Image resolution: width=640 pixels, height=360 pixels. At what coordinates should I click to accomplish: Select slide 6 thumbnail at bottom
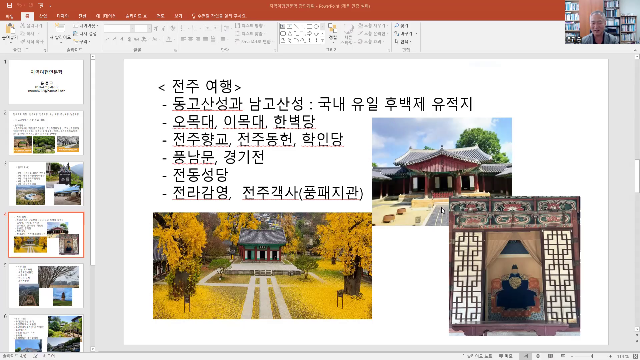click(x=46, y=333)
